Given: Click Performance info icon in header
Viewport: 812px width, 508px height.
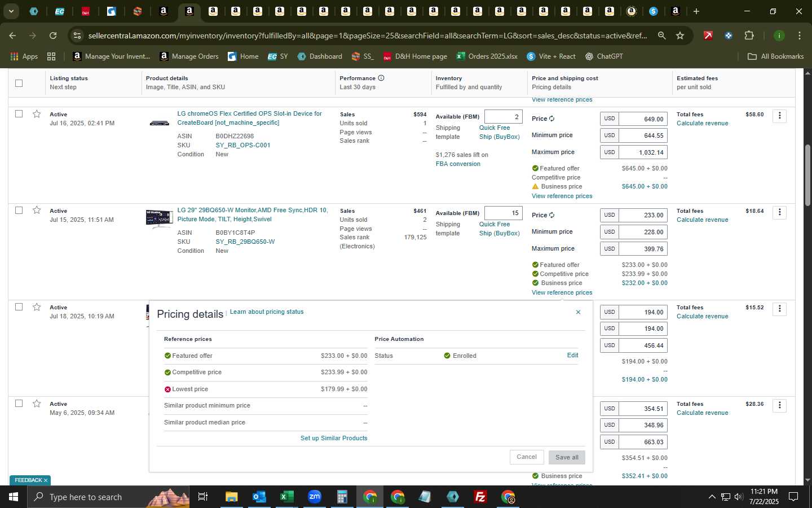Looking at the screenshot, I should pyautogui.click(x=381, y=78).
